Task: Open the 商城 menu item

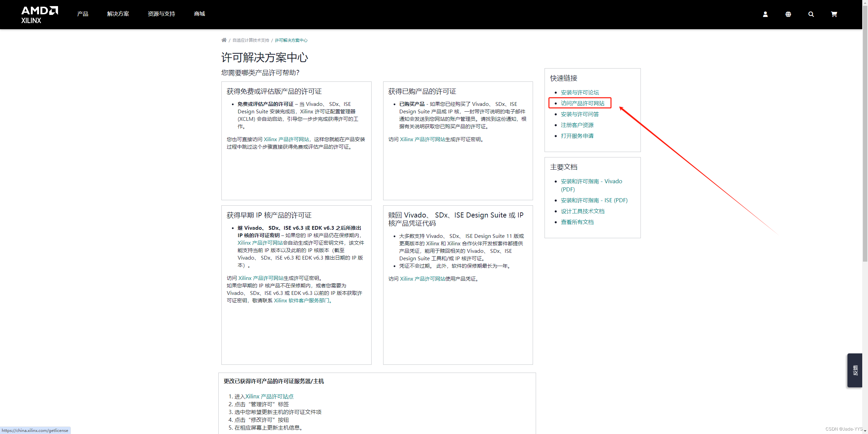Action: tap(199, 14)
